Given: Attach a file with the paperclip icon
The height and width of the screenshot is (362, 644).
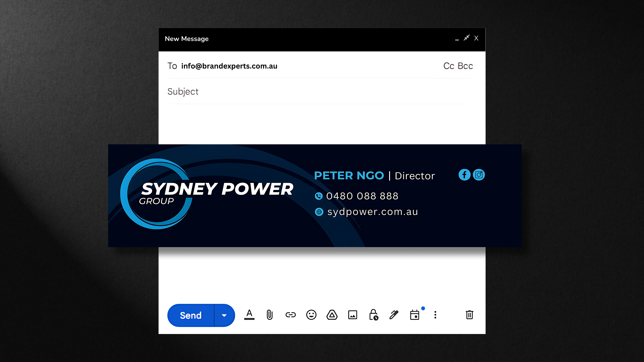Looking at the screenshot, I should (270, 315).
